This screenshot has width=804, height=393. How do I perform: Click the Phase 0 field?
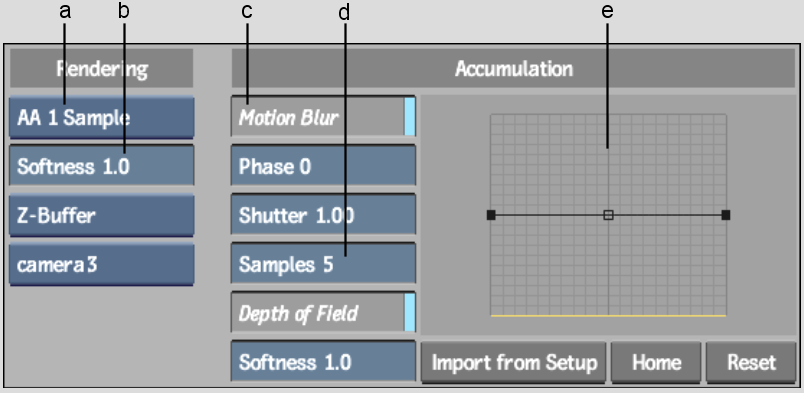point(323,166)
